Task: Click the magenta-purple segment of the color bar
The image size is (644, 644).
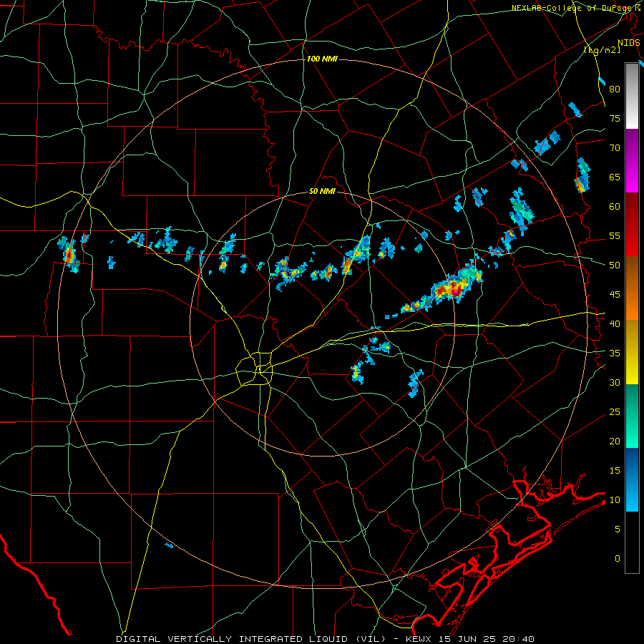Action: pos(632,161)
